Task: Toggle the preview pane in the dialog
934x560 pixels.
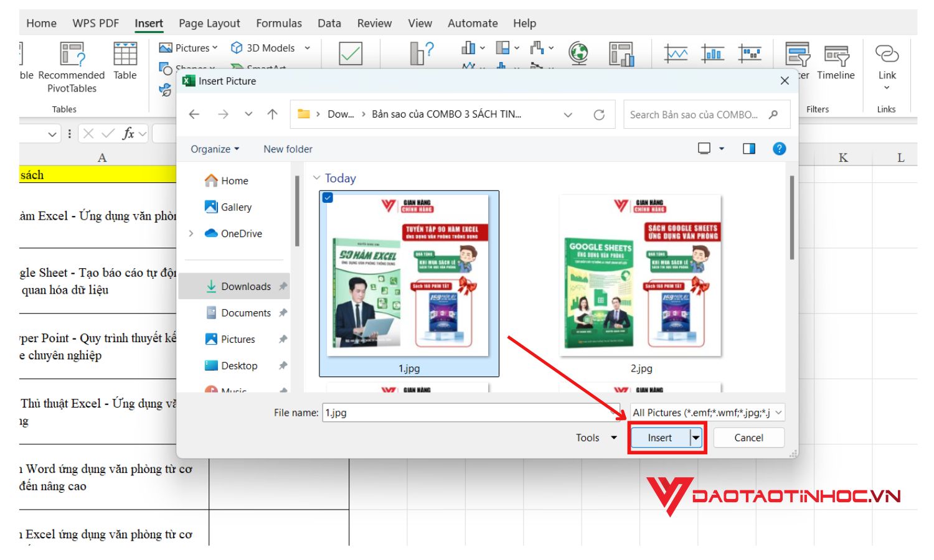Action: click(x=749, y=148)
